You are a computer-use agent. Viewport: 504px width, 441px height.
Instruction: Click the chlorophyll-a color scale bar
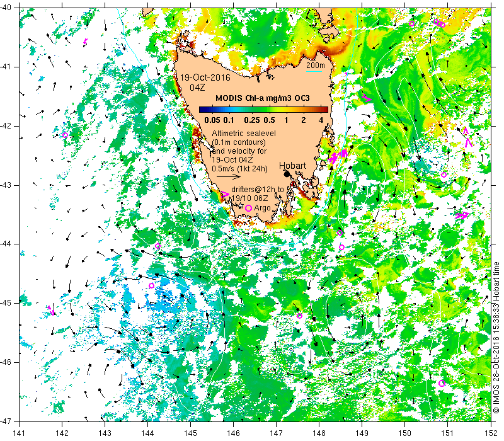263,110
